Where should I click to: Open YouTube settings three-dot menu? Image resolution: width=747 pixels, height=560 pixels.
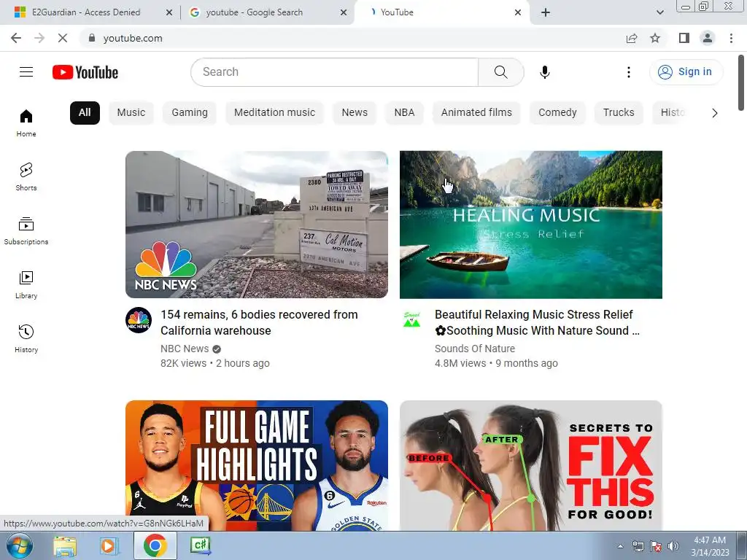tap(628, 72)
